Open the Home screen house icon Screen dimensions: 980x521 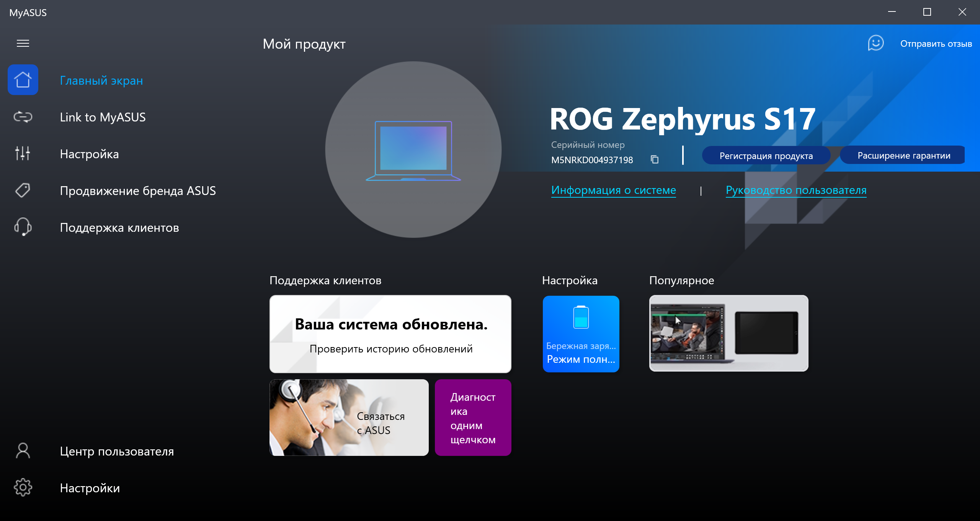coord(23,80)
